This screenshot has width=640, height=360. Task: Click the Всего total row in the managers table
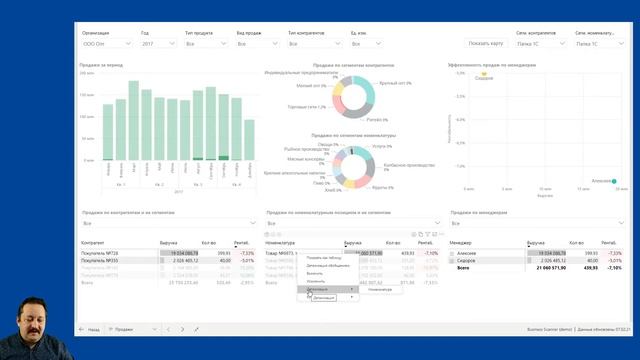(536, 268)
